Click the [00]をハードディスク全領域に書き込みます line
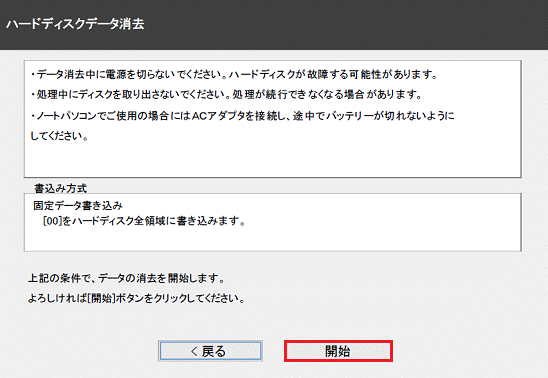 [x=144, y=221]
